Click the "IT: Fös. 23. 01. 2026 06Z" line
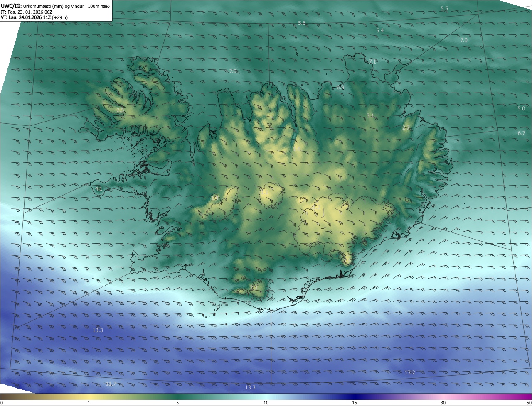The width and height of the screenshot is (532, 406). pos(26,12)
